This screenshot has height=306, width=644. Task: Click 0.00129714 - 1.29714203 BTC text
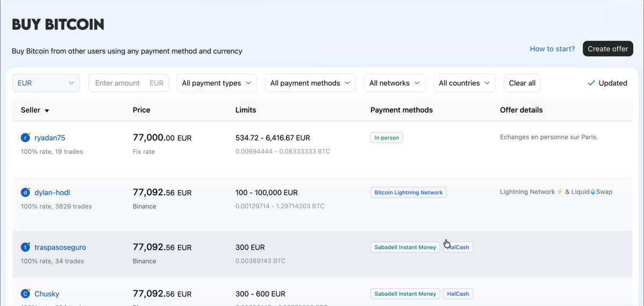(x=280, y=207)
